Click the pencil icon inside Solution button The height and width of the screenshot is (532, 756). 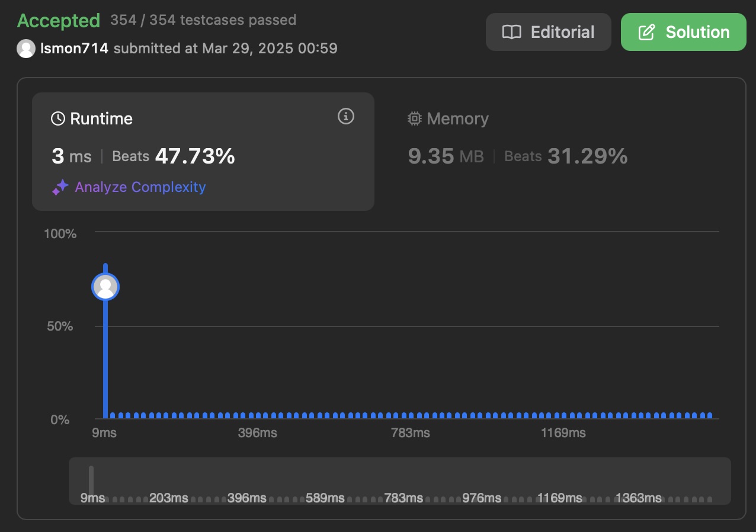648,32
